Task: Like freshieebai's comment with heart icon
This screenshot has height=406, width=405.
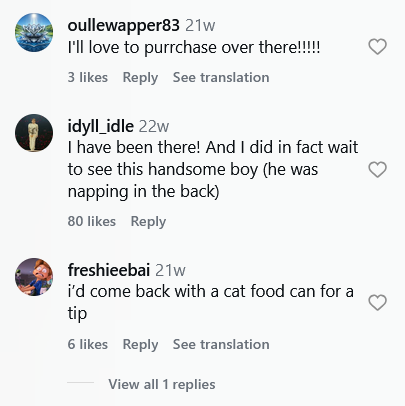Action: pos(377,302)
